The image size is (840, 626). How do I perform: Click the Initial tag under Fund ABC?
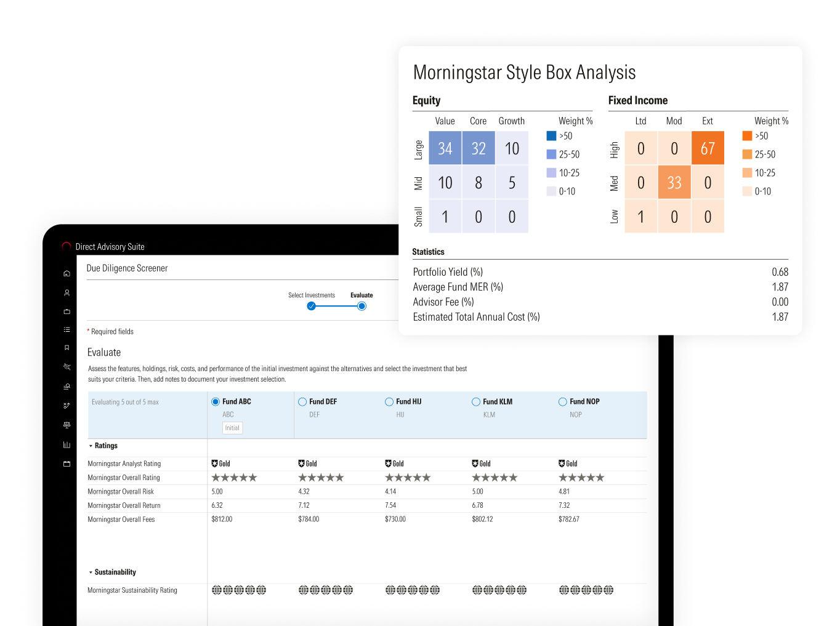[232, 428]
